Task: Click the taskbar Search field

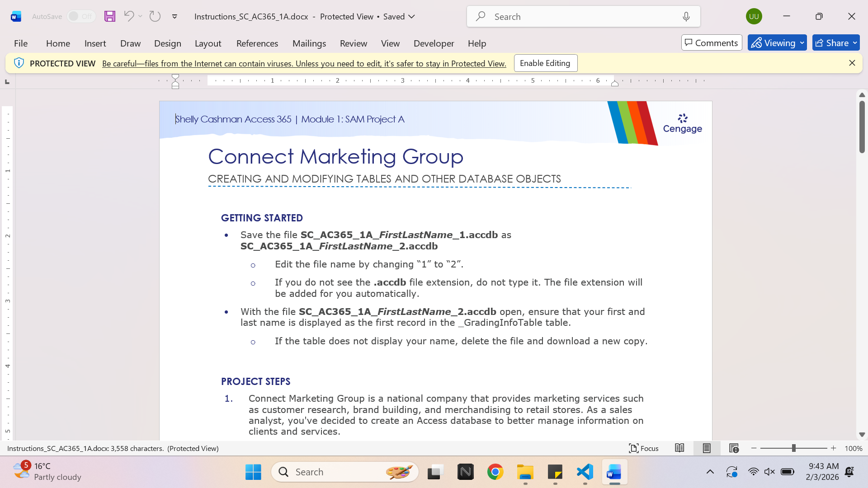Action: pos(345,472)
